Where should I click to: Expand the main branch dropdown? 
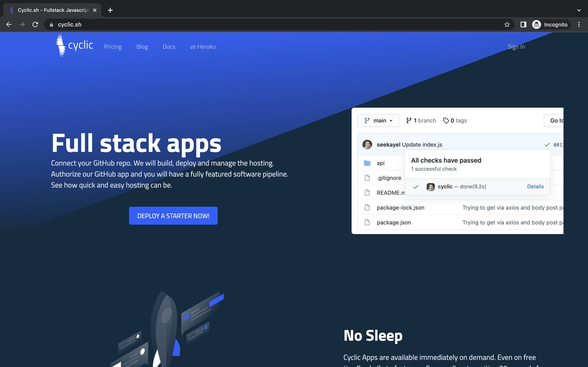[378, 120]
